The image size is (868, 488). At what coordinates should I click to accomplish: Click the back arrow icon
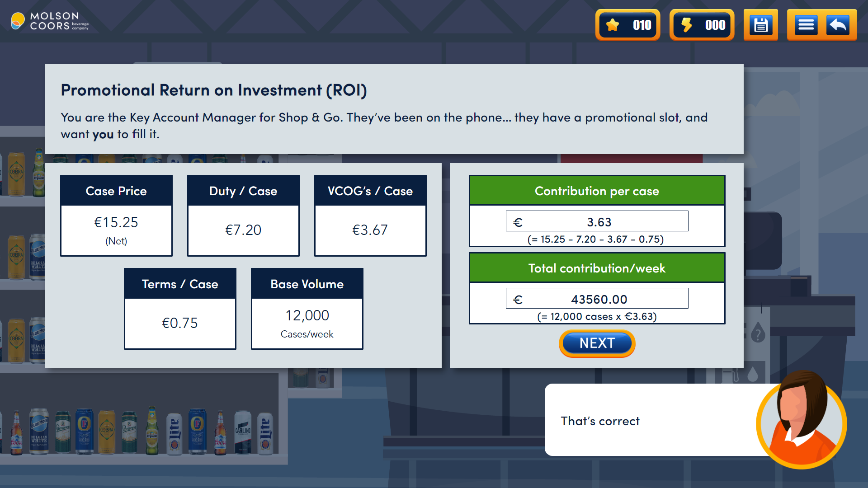click(x=838, y=25)
